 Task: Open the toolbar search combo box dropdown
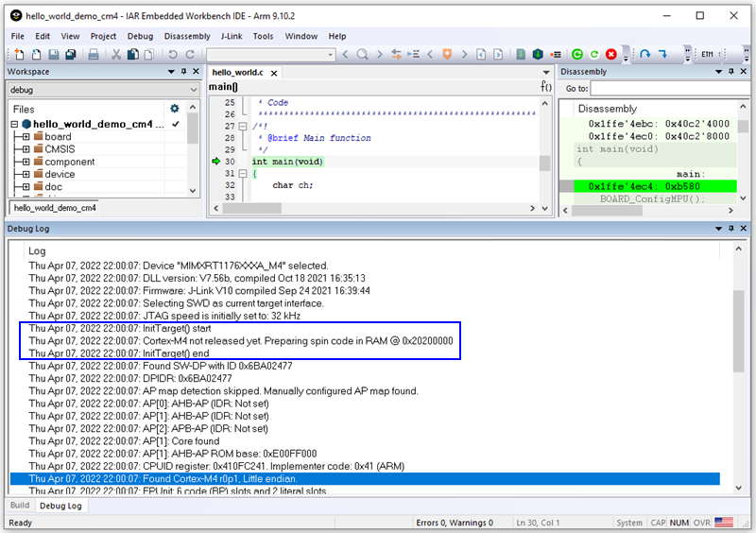click(330, 55)
